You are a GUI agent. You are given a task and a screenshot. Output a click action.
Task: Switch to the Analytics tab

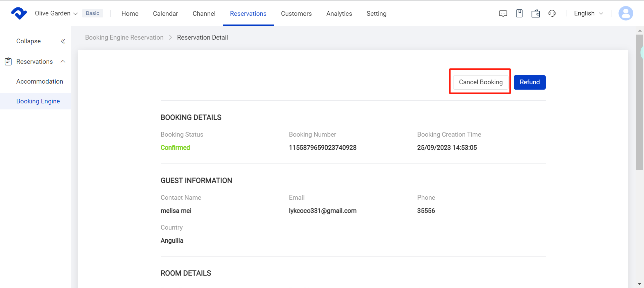click(x=339, y=14)
